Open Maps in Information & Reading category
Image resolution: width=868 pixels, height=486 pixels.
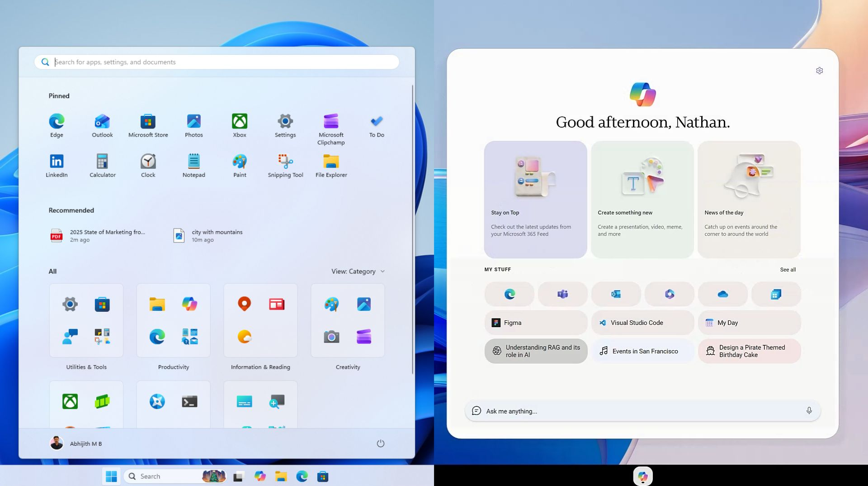[x=244, y=304]
